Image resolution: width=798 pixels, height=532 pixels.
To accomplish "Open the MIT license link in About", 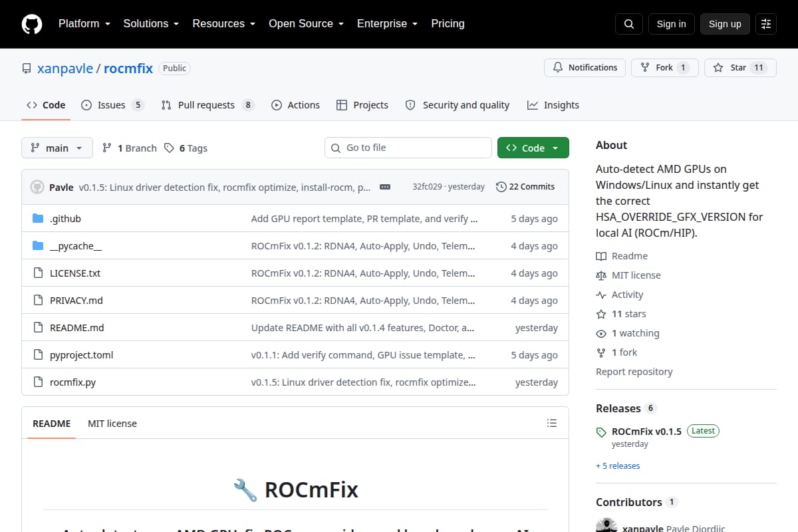I will [x=628, y=275].
